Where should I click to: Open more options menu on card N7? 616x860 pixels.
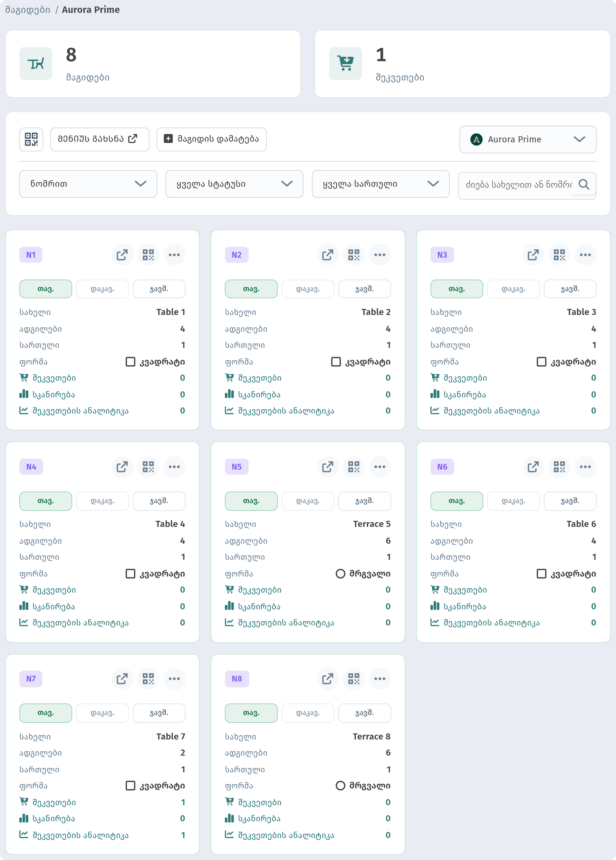point(175,679)
